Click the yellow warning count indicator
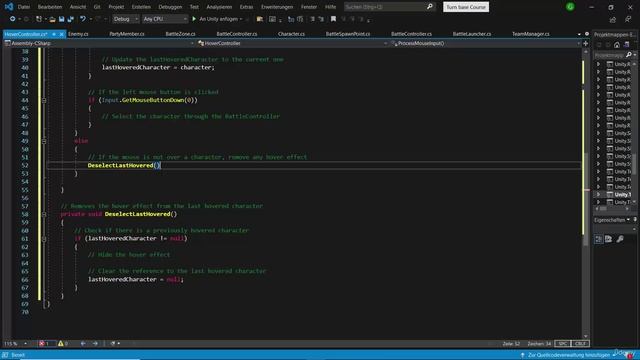 (63, 344)
